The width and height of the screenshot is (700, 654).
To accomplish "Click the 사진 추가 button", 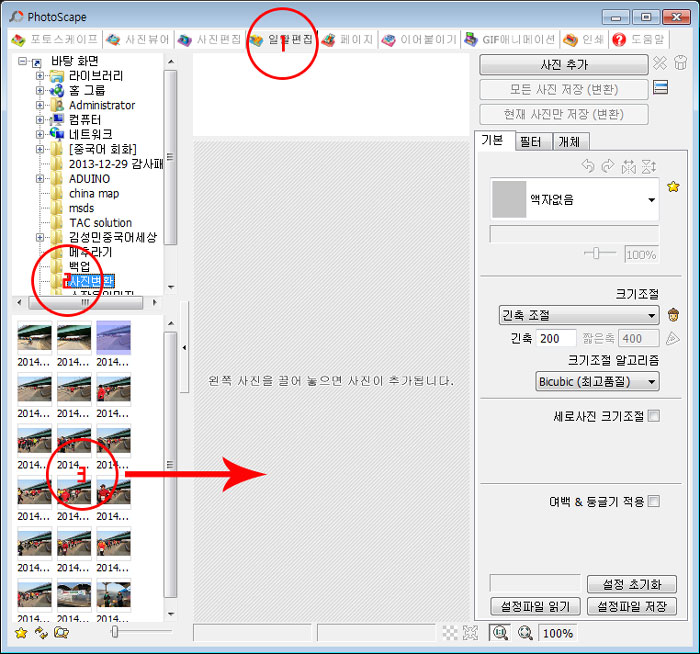I will pyautogui.click(x=564, y=65).
